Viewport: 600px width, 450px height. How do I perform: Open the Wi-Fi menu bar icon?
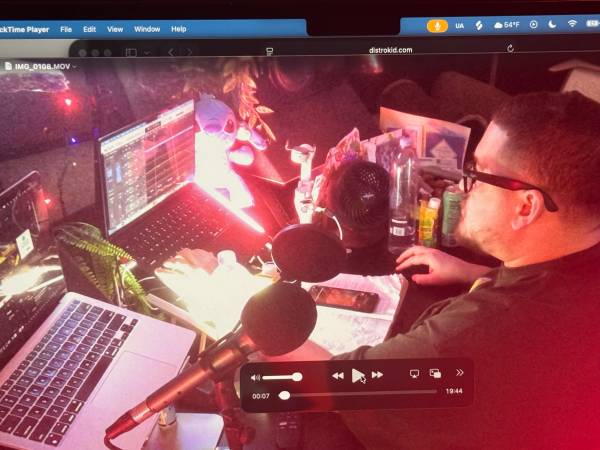coord(572,24)
